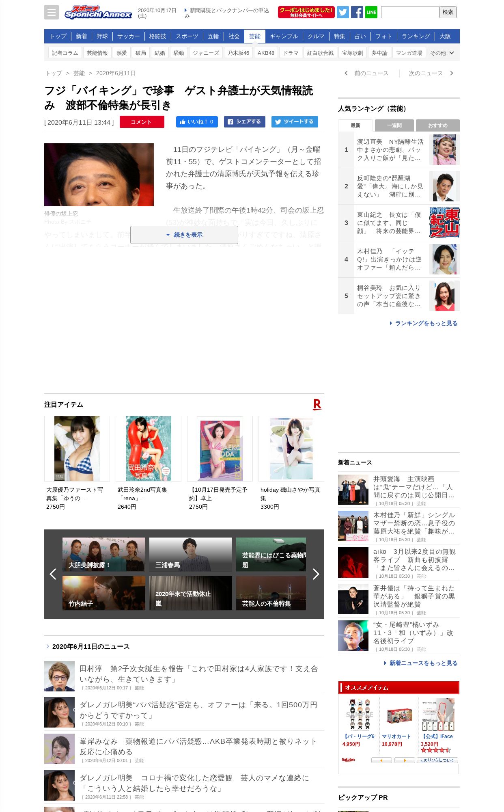
Task: Go to next carousel slide arrow
Action: point(316,574)
